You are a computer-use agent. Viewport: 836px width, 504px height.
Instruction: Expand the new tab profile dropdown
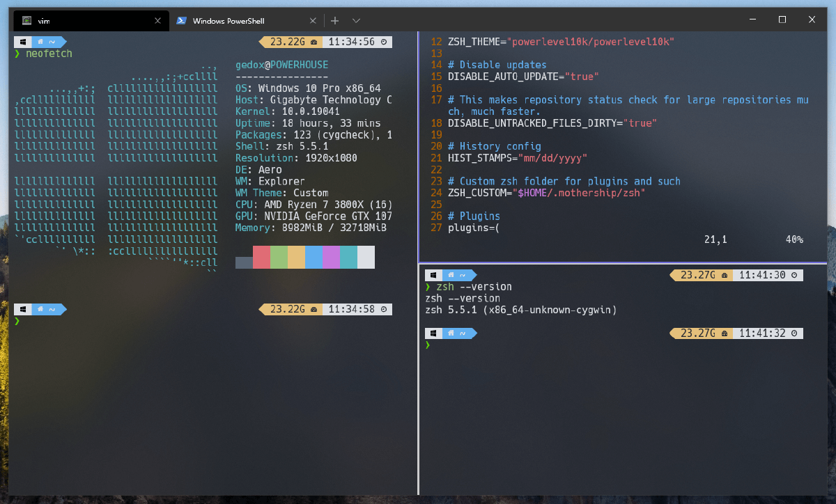point(356,21)
